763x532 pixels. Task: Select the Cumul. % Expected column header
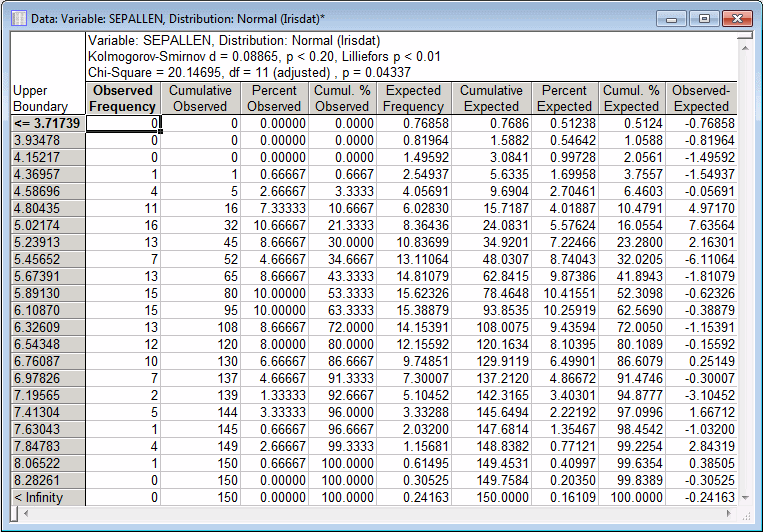click(x=631, y=98)
